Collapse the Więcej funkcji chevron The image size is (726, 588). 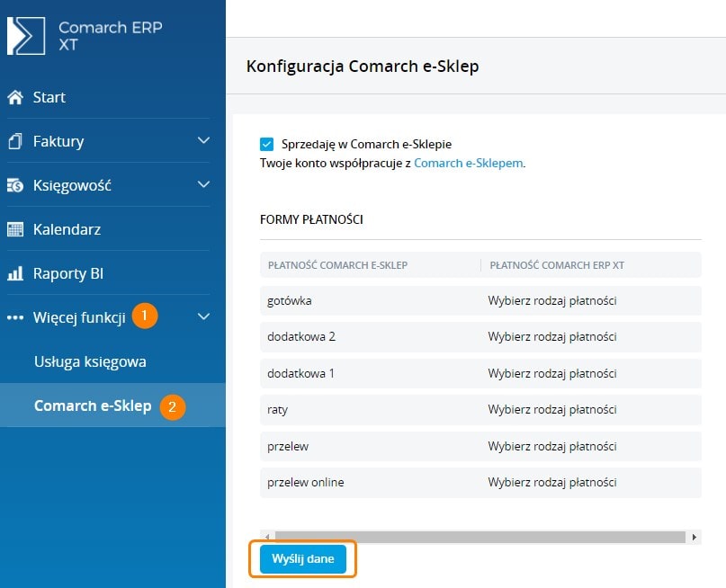pos(204,317)
